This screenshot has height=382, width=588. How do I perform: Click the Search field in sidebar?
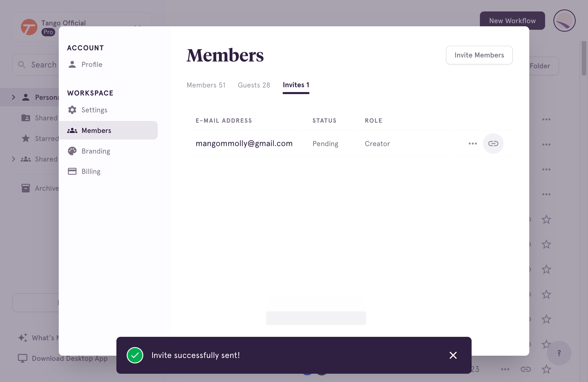point(36,65)
